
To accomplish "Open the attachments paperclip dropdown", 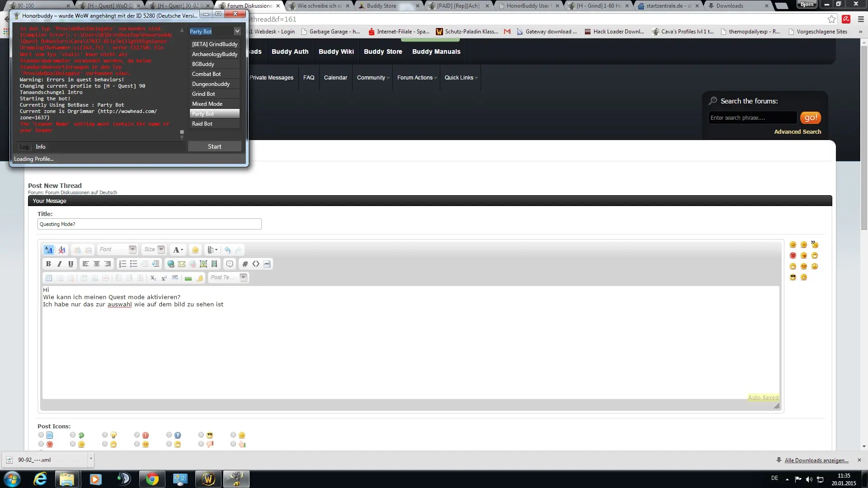I will pos(212,250).
